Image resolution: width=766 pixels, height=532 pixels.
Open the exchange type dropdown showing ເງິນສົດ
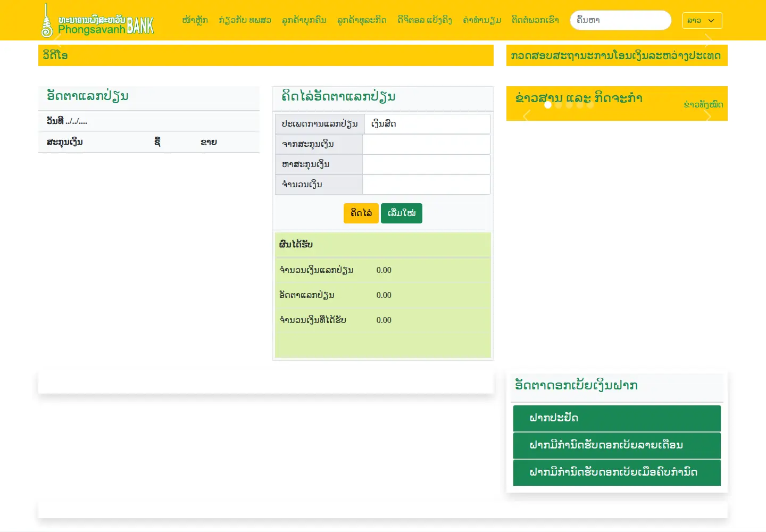(x=428, y=124)
